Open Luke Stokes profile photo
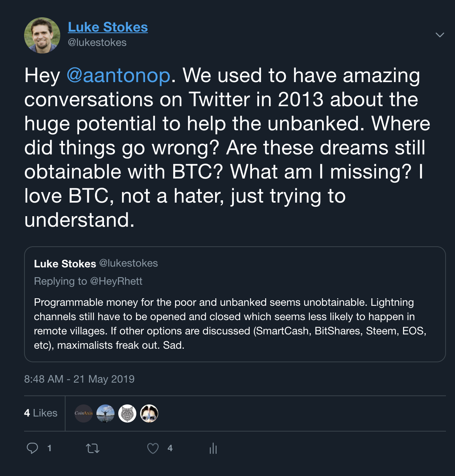 coord(42,35)
